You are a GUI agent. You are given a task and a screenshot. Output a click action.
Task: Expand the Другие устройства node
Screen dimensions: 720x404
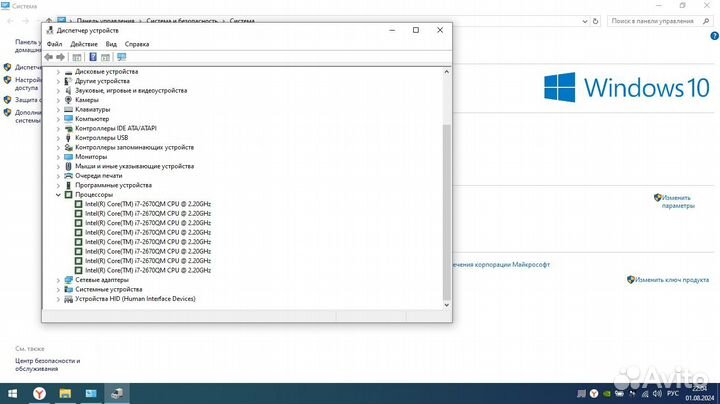coord(58,81)
